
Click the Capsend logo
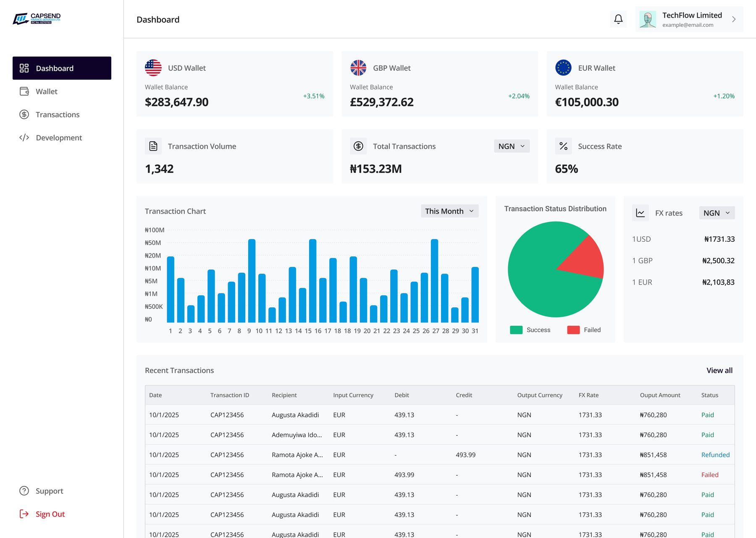click(37, 18)
